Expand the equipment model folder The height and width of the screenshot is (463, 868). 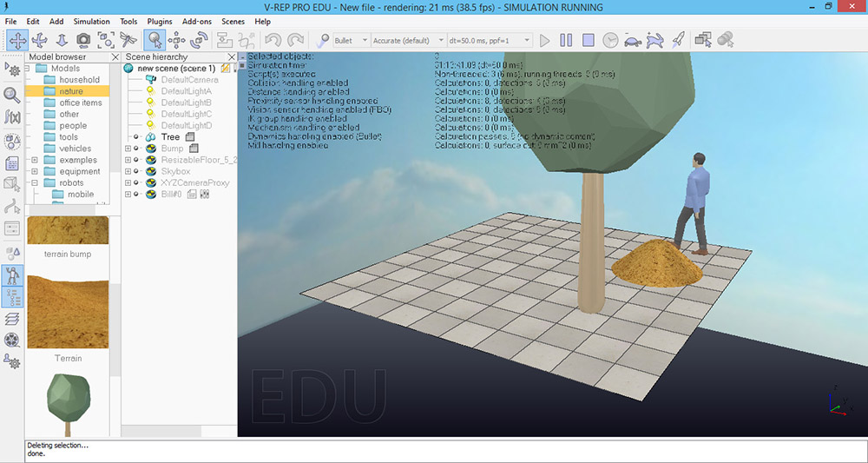coord(35,172)
